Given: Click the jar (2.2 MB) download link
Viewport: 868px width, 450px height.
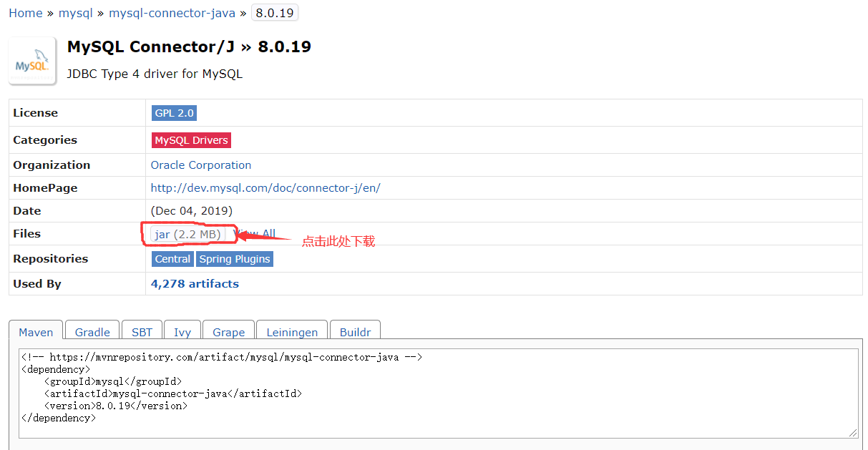Looking at the screenshot, I should click(177, 234).
